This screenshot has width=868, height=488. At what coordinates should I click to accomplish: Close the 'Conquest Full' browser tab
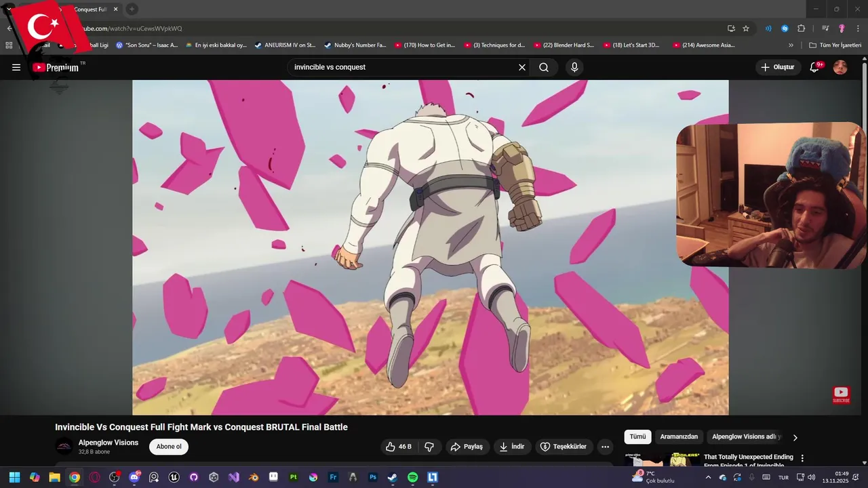(115, 9)
